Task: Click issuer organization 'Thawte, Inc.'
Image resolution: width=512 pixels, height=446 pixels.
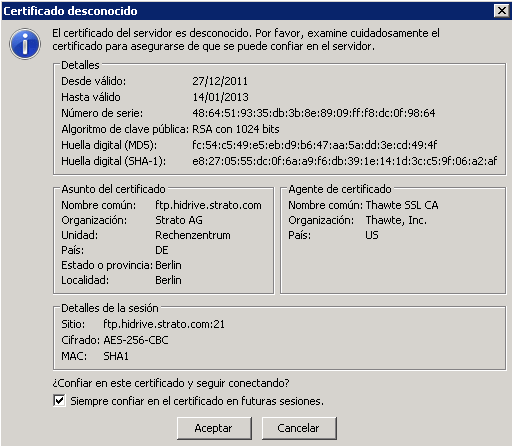Action: pos(396,220)
